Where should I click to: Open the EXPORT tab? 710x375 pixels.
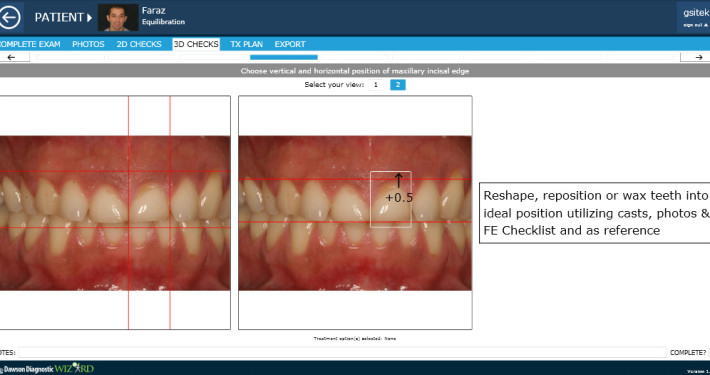(290, 44)
